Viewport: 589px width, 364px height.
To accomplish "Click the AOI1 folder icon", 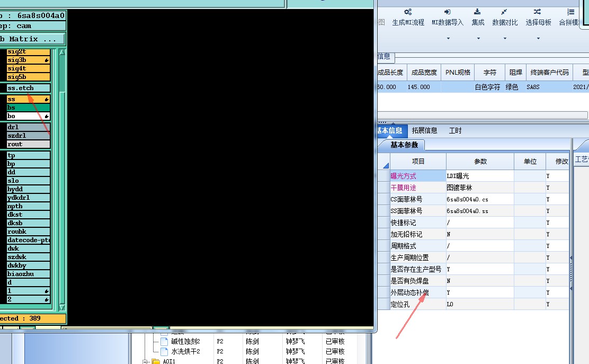I will click(x=156, y=361).
